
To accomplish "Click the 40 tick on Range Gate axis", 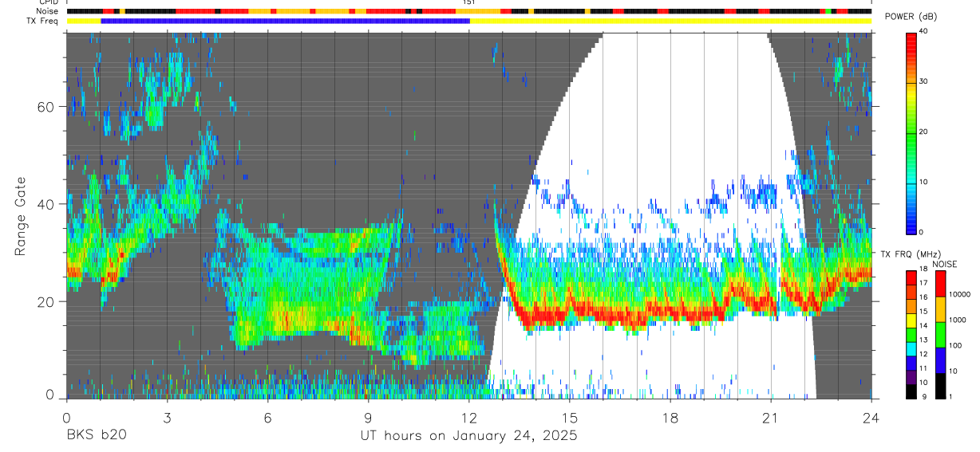I will 46,204.
